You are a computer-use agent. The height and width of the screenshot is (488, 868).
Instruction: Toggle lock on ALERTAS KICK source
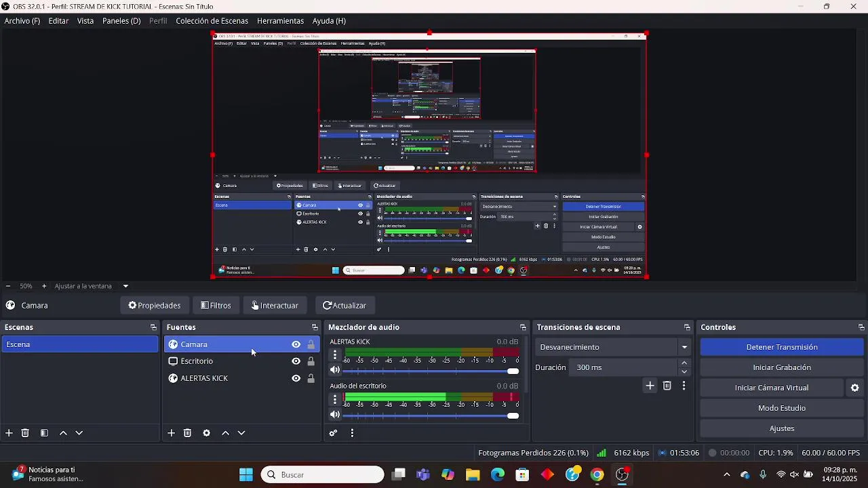[x=311, y=378]
